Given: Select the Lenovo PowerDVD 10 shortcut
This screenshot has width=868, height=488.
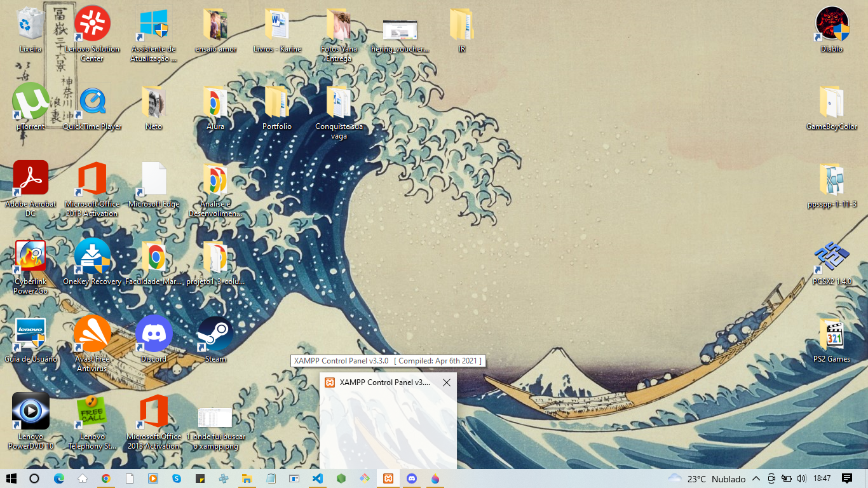Looking at the screenshot, I should click(x=31, y=422).
